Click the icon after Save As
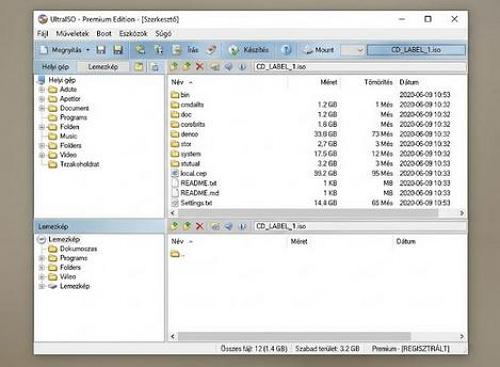 pyautogui.click(x=140, y=50)
